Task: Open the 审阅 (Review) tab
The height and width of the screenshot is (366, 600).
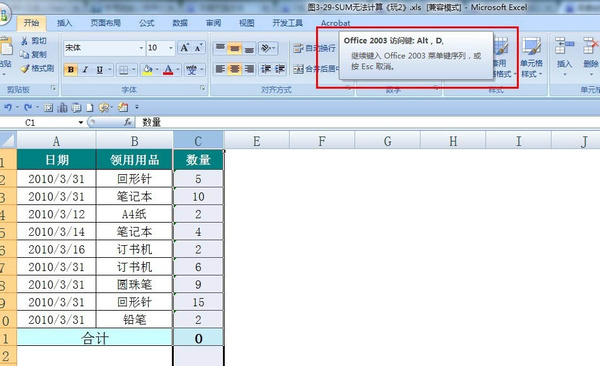Action: [x=213, y=23]
